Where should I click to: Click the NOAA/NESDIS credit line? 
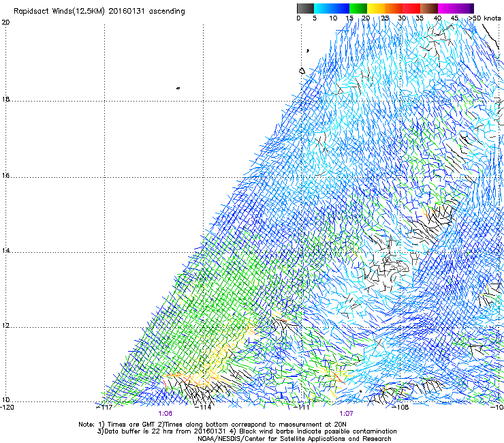pyautogui.click(x=294, y=439)
